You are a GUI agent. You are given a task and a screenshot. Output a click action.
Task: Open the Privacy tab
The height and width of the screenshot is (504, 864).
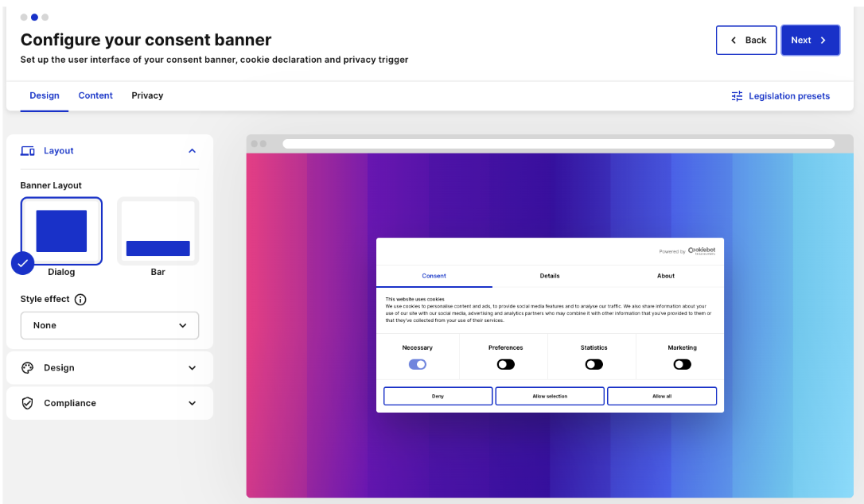(x=147, y=95)
